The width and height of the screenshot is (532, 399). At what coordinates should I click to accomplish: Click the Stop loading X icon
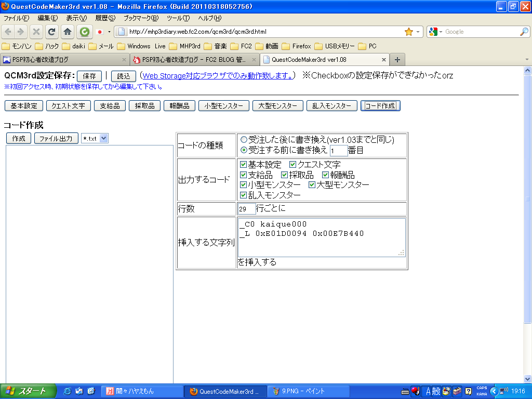pyautogui.click(x=36, y=32)
